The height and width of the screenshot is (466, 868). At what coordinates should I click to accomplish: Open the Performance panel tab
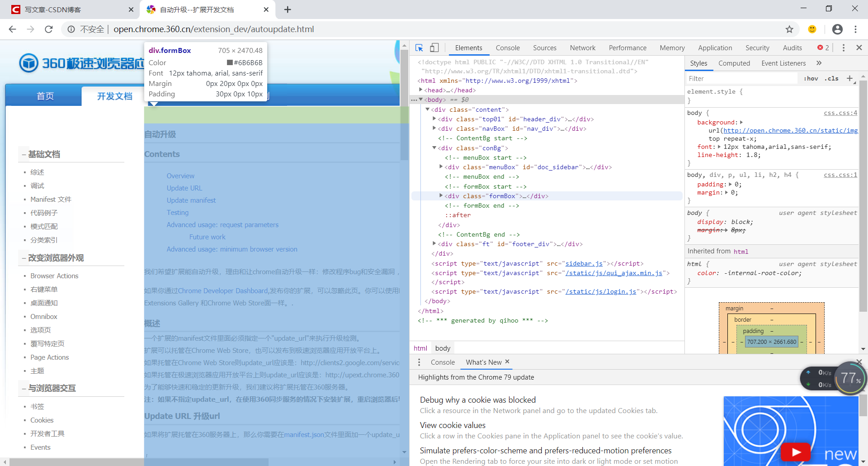point(627,48)
